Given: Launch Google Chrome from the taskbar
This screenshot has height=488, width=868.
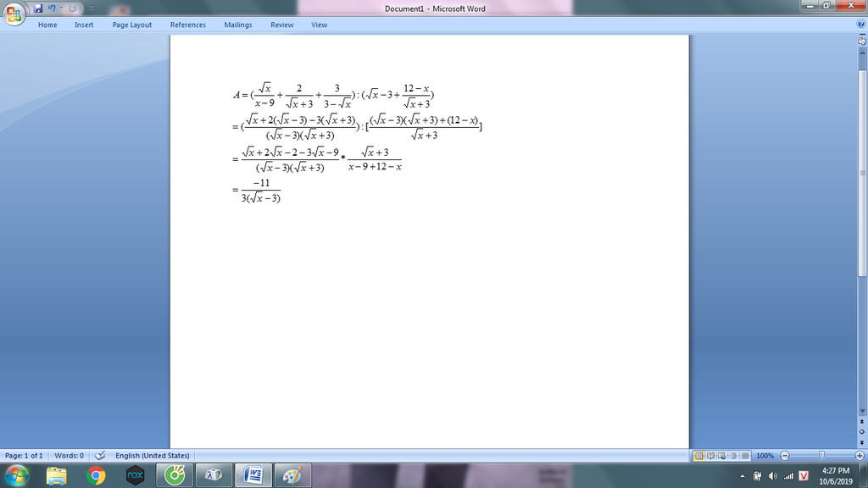Looking at the screenshot, I should (96, 476).
